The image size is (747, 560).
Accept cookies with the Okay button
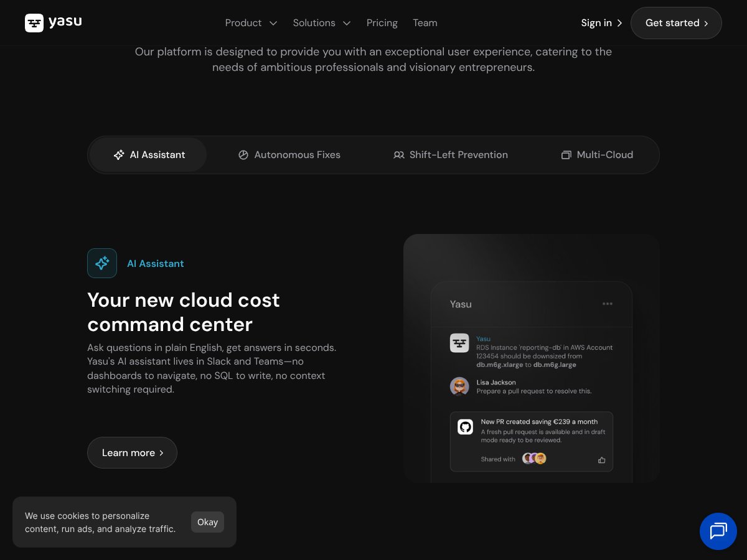(207, 522)
